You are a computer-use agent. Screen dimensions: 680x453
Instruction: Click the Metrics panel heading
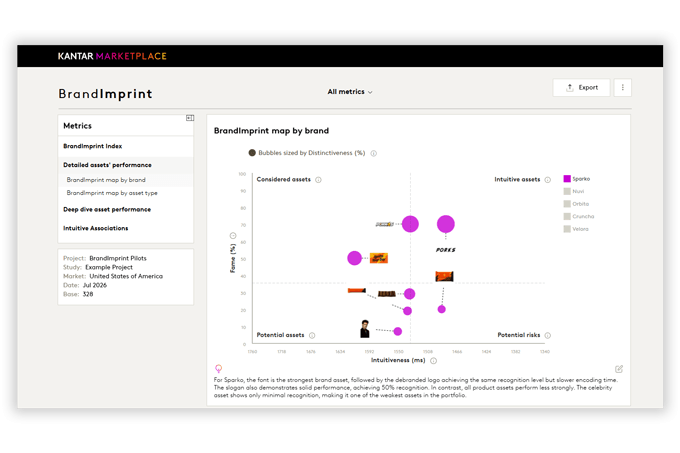pos(78,126)
